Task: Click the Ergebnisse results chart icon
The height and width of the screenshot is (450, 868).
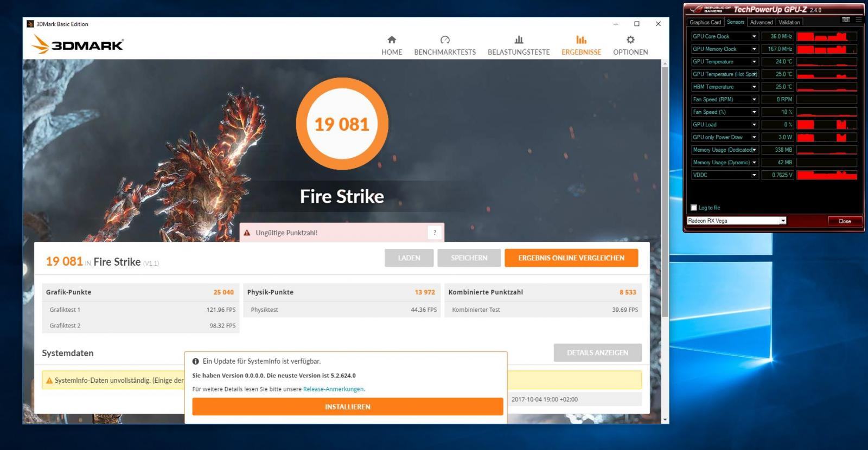Action: pyautogui.click(x=581, y=40)
